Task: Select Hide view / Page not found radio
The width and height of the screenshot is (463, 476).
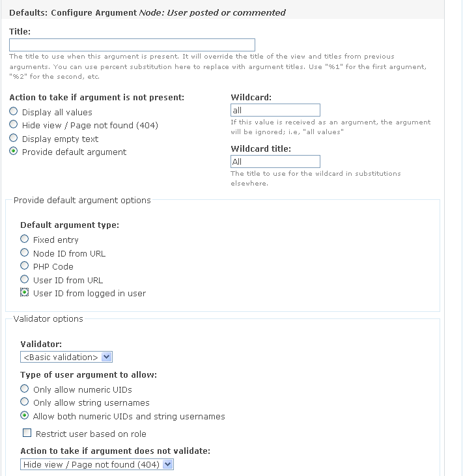Action: pyautogui.click(x=14, y=125)
